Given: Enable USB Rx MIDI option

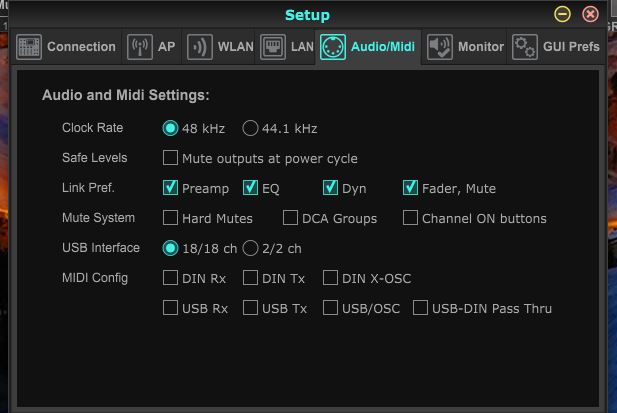Looking at the screenshot, I should 170,308.
